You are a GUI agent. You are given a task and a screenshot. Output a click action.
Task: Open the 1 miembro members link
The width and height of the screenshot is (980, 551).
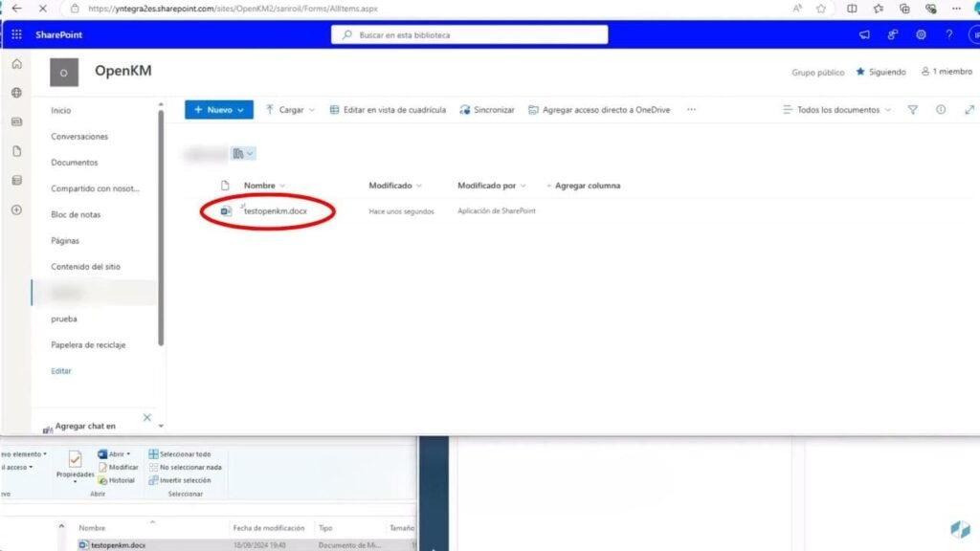point(947,72)
